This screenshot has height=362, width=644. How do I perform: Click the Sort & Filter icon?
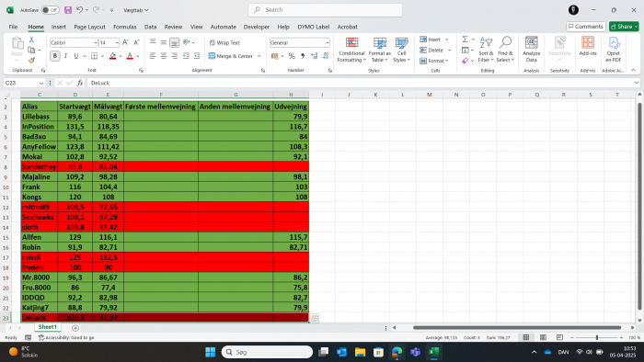pos(486,50)
